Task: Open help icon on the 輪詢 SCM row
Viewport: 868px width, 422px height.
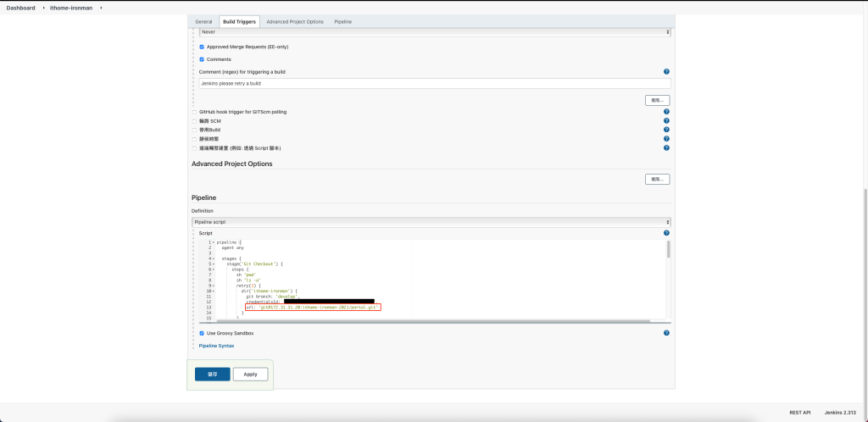Action: click(666, 120)
